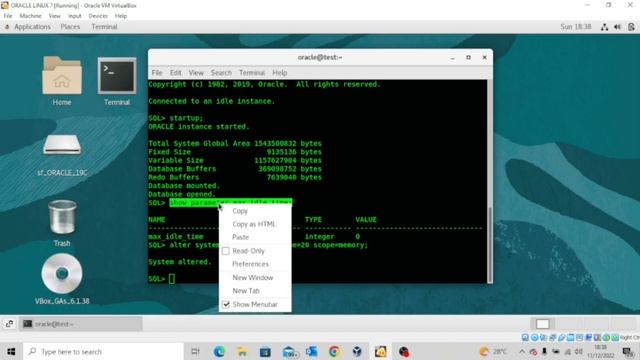Screen dimensions: 640x360
Task: Click the 'System altered.' output line
Action: 180,262
